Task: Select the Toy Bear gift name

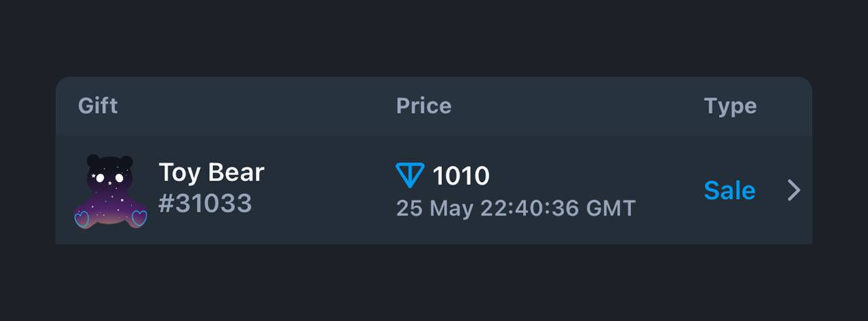Action: pos(211,172)
